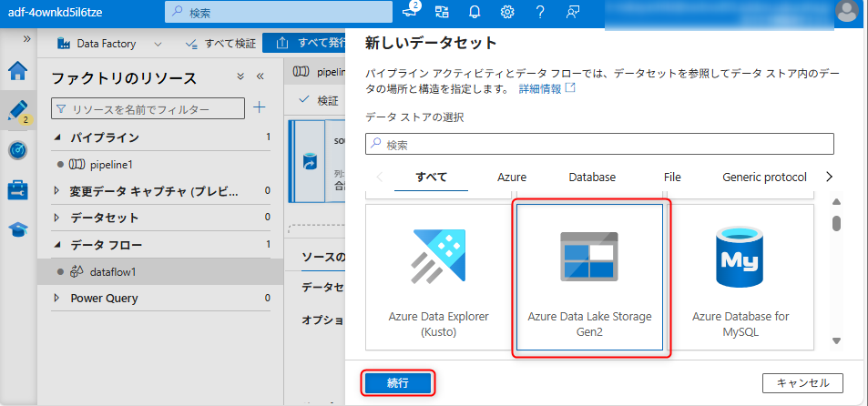
Task: Show more tabs with right chevron
Action: [829, 177]
